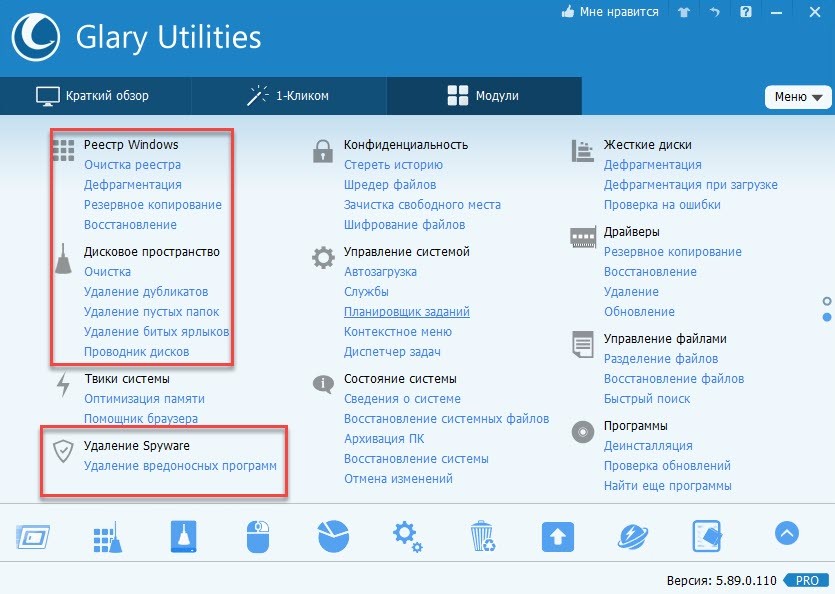Expand the bottom toolbar with the up chevron

coord(787,534)
